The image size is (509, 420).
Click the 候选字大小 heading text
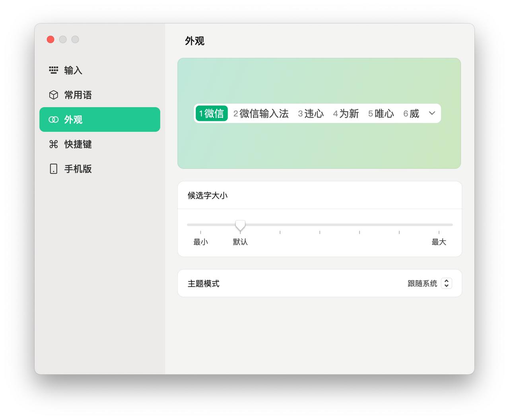point(208,196)
